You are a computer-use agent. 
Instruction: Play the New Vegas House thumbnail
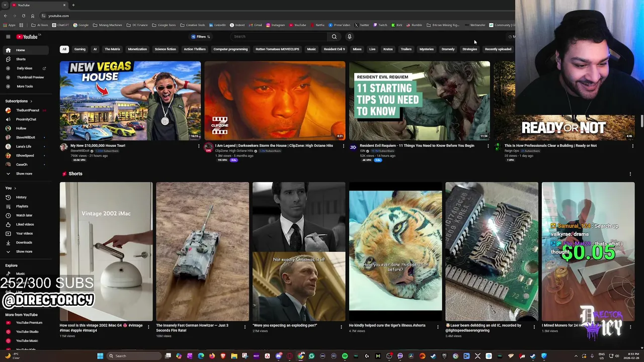click(x=130, y=101)
